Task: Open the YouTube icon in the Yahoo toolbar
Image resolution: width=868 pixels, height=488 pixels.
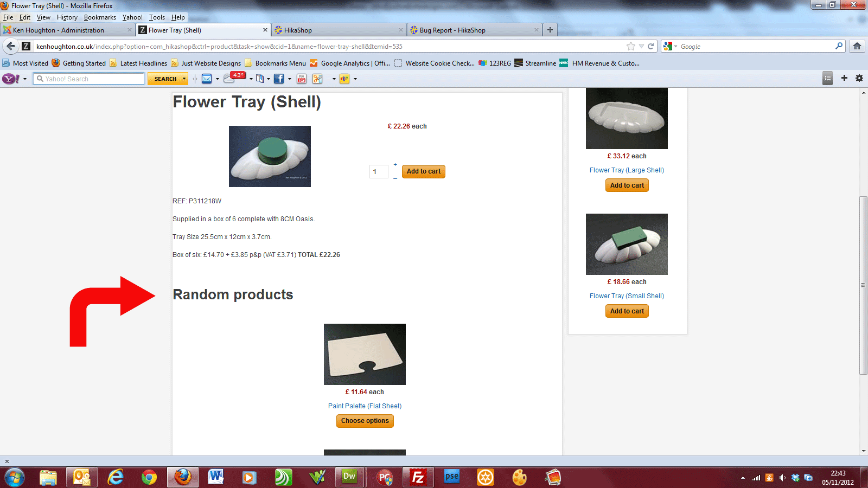Action: tap(302, 79)
